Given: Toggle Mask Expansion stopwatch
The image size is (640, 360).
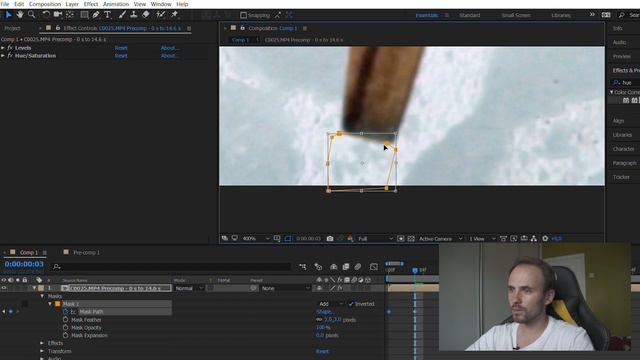Looking at the screenshot, I should [x=65, y=335].
